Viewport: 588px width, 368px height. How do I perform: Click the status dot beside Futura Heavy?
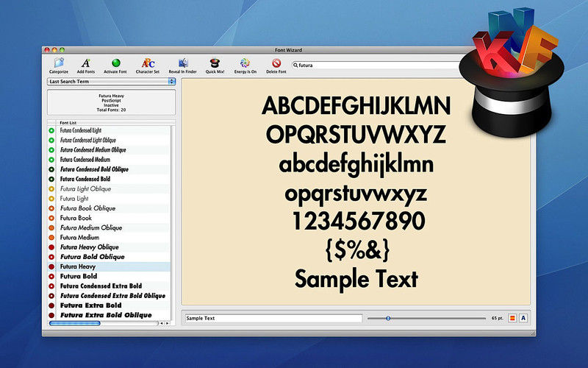tap(51, 266)
